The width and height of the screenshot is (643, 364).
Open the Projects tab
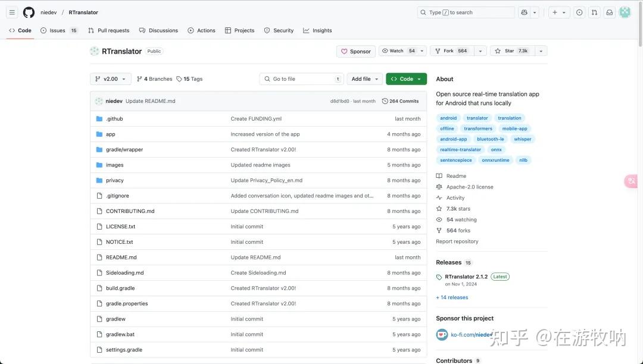[x=240, y=30]
